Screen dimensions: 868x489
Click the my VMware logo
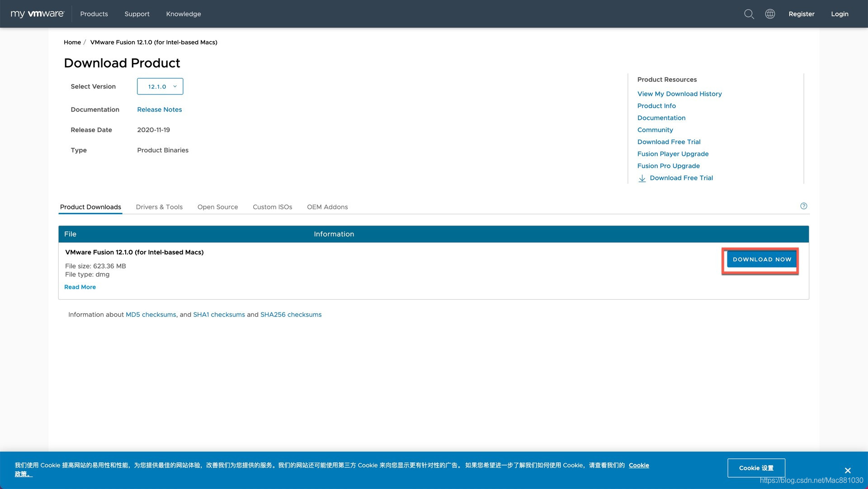(38, 14)
